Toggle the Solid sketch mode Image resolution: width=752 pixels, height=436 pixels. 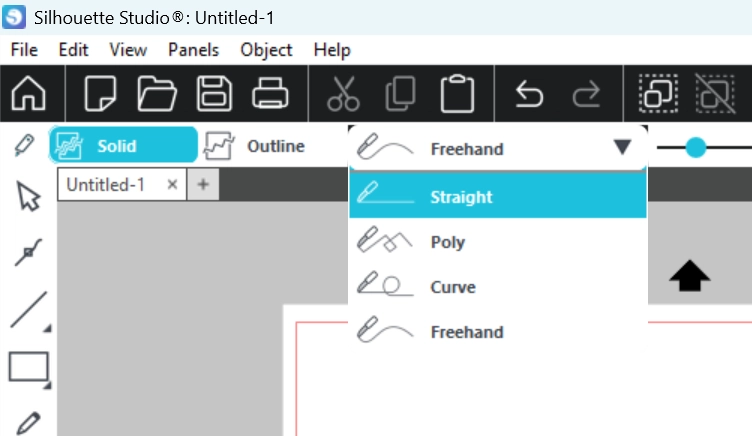(x=122, y=146)
